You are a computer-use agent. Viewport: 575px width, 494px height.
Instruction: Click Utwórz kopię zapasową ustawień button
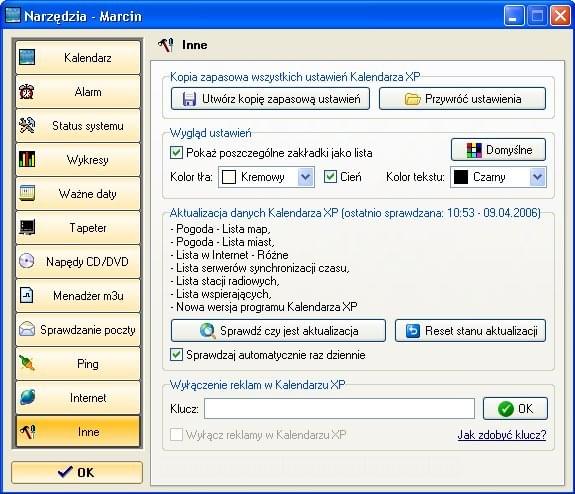pyautogui.click(x=270, y=99)
